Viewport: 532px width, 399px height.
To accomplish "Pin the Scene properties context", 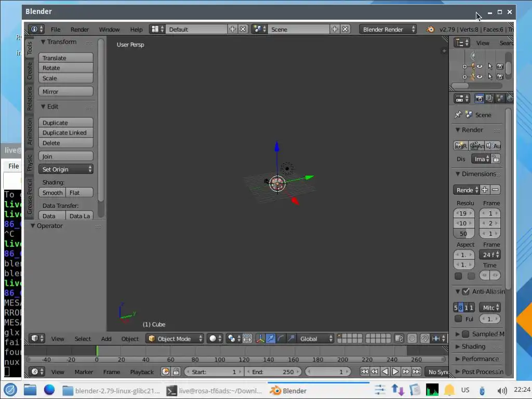I will pos(458,115).
